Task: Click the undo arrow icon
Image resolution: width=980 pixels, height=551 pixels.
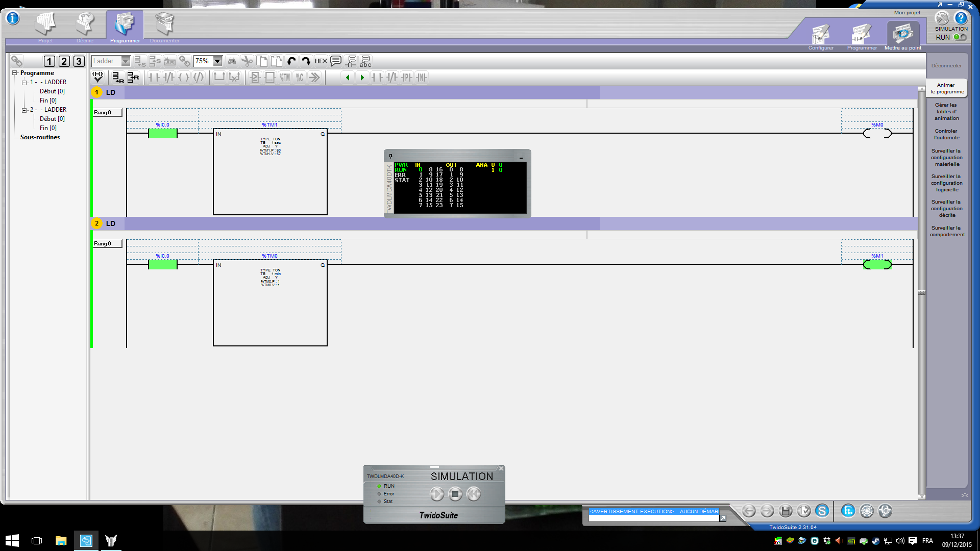Action: point(291,61)
